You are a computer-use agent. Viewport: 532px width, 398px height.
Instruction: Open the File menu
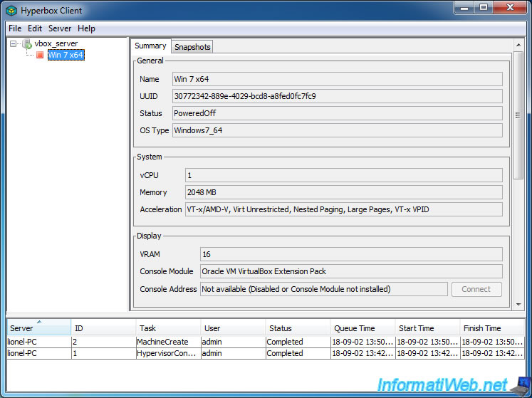[15, 28]
